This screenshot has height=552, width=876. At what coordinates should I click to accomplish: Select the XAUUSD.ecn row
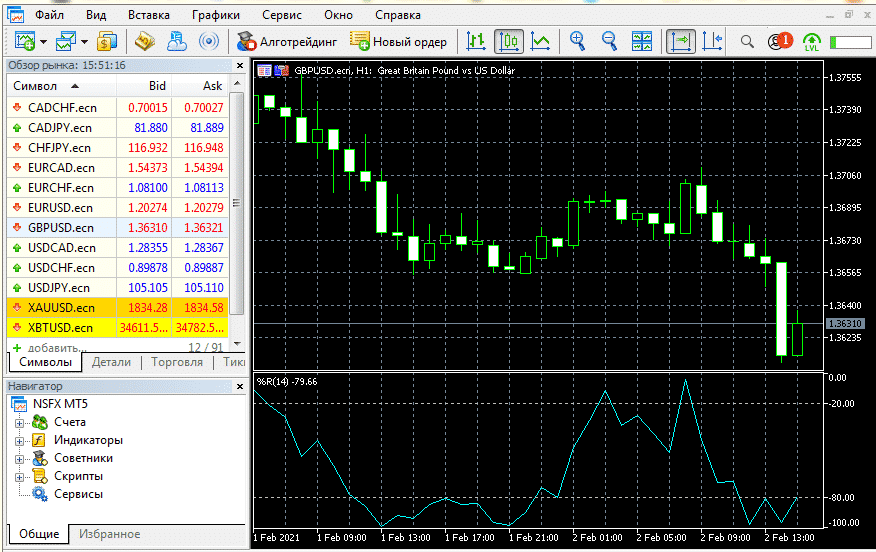click(x=117, y=308)
